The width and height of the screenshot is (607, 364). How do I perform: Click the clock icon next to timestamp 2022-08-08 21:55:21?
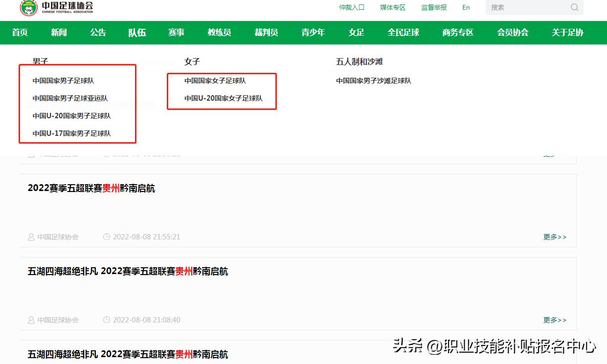tap(107, 237)
